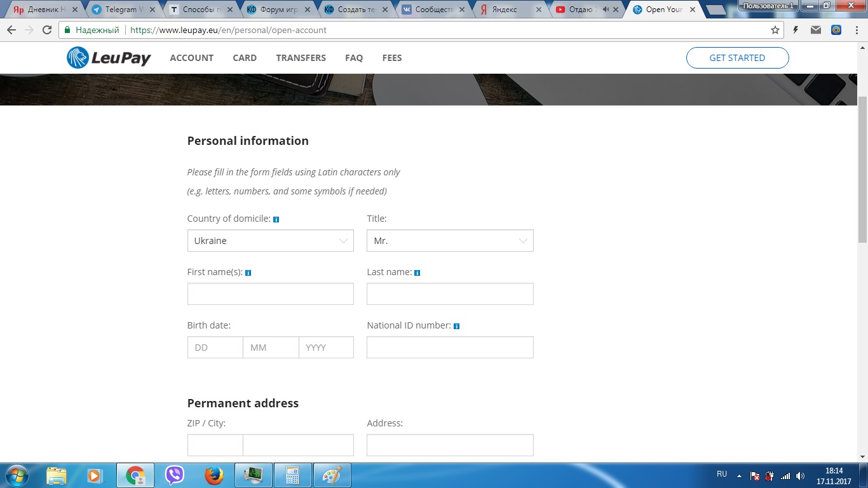Switch to Paint in the taskbar
Image resolution: width=868 pixels, height=488 pixels.
pyautogui.click(x=332, y=475)
